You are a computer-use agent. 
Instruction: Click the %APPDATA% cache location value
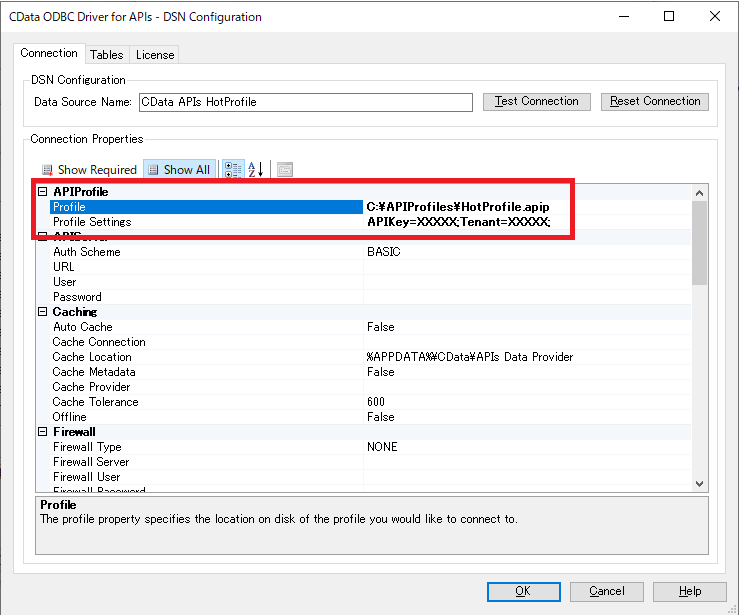[470, 357]
